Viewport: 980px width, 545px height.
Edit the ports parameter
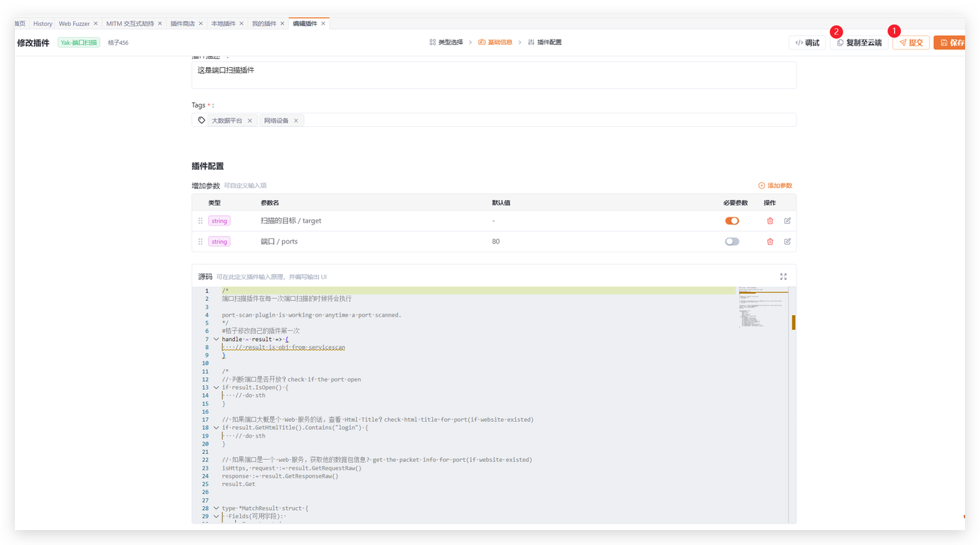(x=787, y=242)
